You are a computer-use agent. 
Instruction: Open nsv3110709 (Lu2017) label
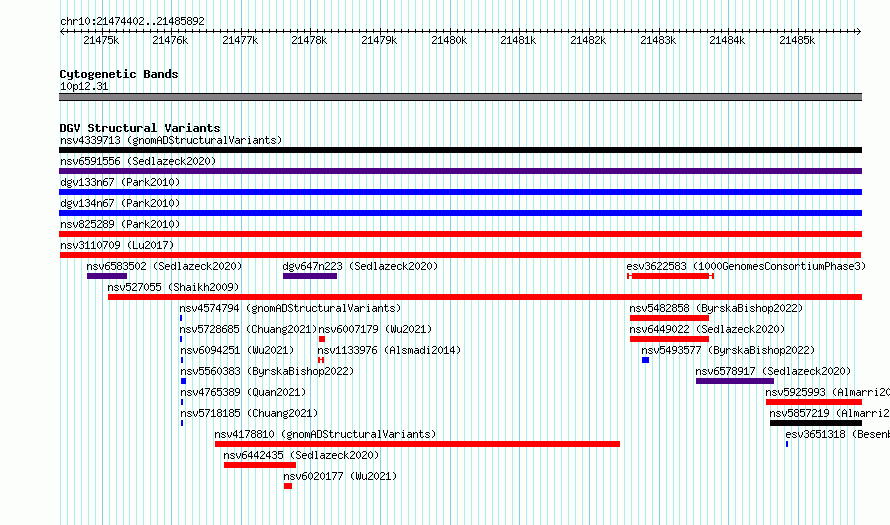(117, 245)
